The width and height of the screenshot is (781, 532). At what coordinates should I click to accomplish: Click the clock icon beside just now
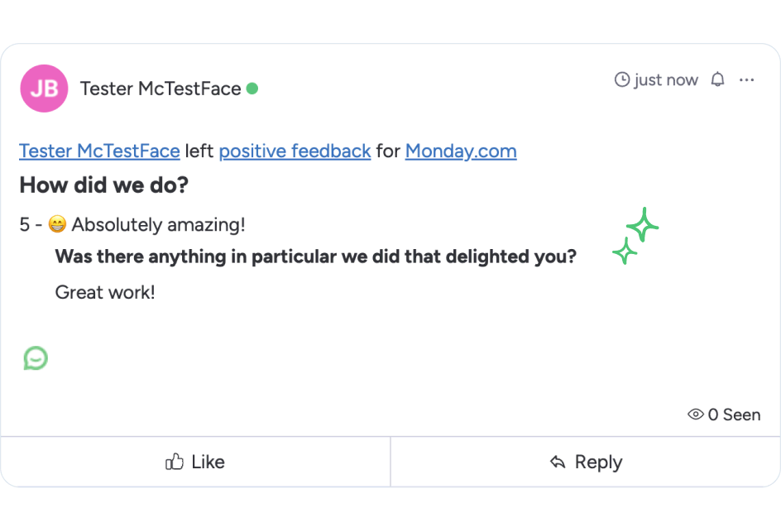click(x=622, y=79)
